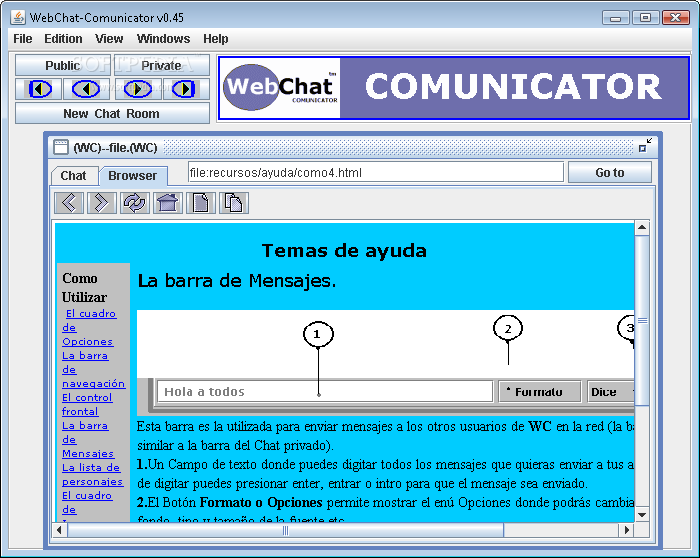Image resolution: width=700 pixels, height=558 pixels.
Task: Open the View menu
Action: click(109, 39)
